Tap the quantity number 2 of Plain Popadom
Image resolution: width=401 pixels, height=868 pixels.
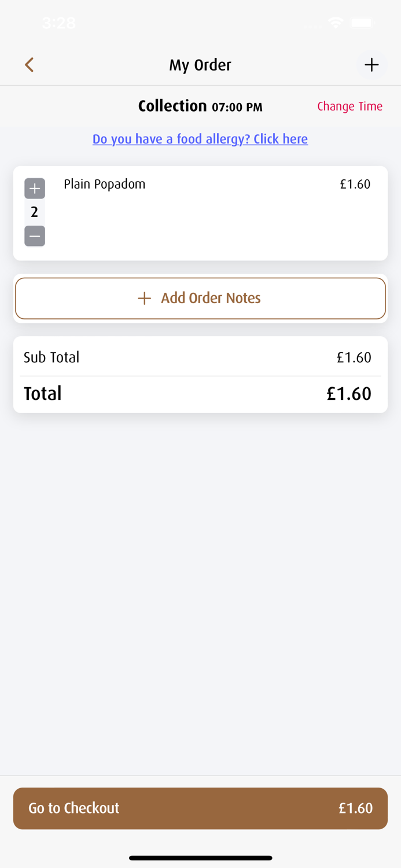coord(35,212)
